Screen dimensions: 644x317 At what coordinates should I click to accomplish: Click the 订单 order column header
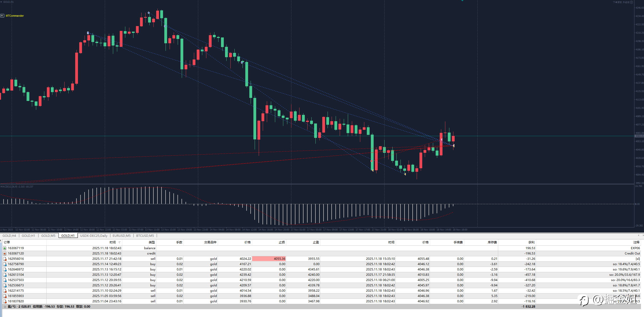coord(7,242)
